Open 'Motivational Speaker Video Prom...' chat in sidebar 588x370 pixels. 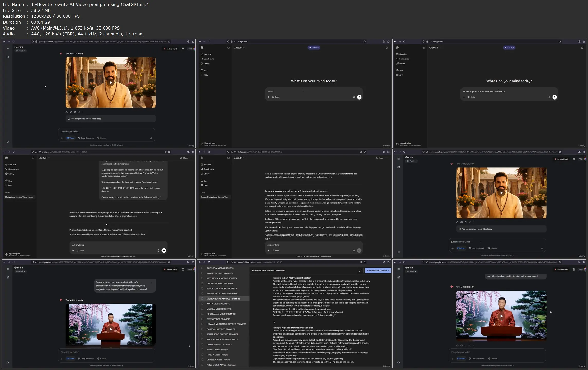(19, 197)
